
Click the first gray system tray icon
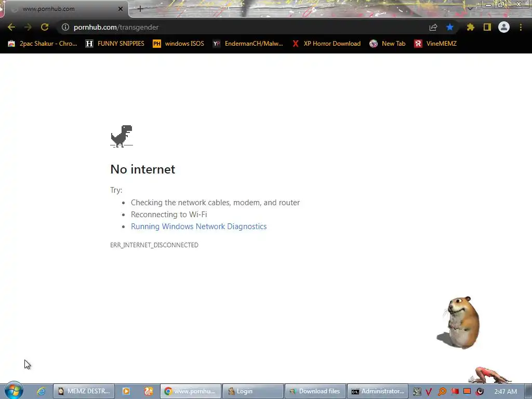(x=417, y=392)
